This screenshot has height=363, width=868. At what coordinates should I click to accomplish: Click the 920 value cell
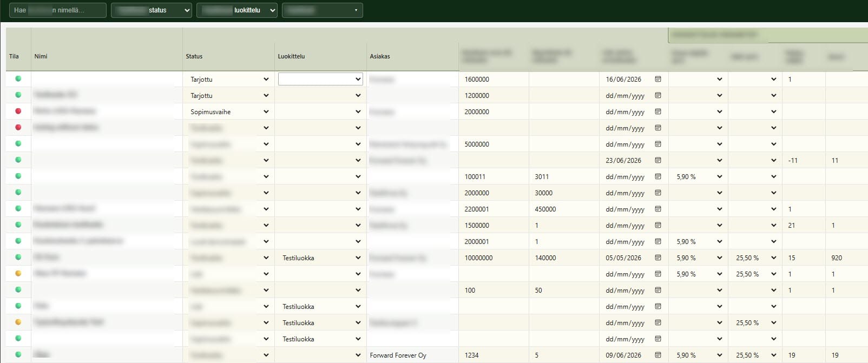(846, 258)
